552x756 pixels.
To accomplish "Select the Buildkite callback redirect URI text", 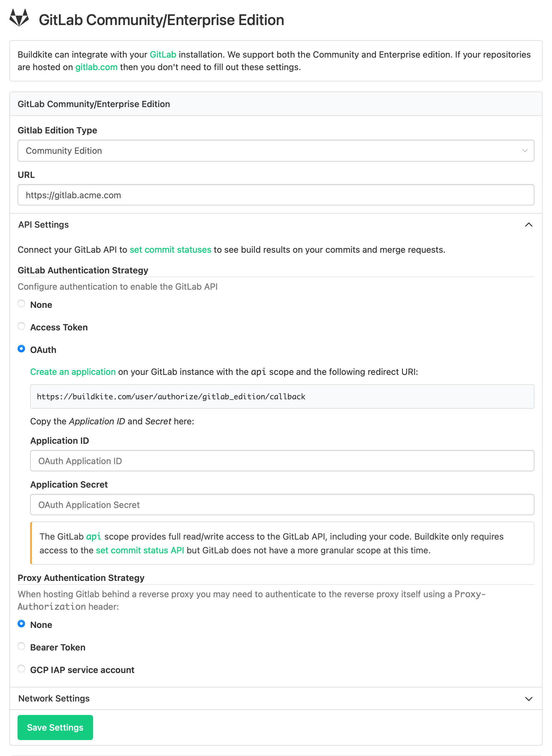I will click(x=171, y=396).
